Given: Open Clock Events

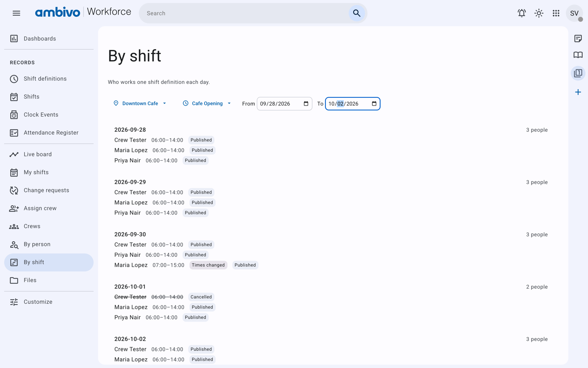Looking at the screenshot, I should click(x=49, y=114).
